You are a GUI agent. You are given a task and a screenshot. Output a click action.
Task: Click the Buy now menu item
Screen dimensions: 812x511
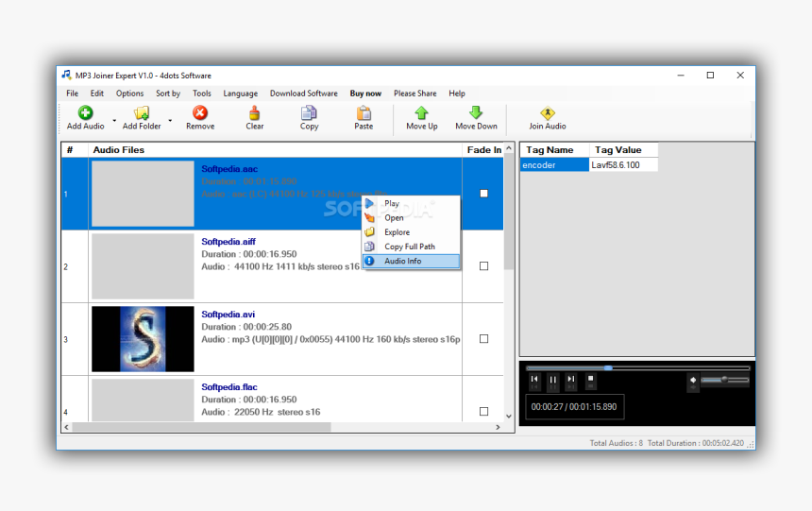[x=365, y=94]
